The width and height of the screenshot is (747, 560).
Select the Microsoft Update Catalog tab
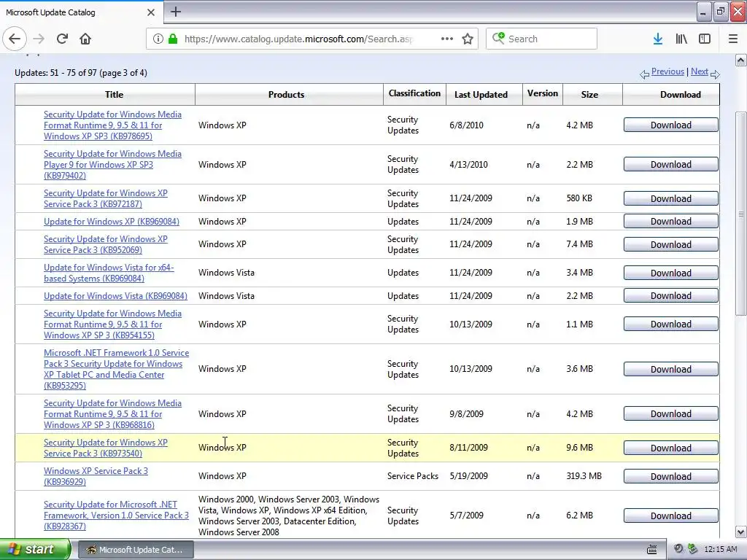(81, 12)
